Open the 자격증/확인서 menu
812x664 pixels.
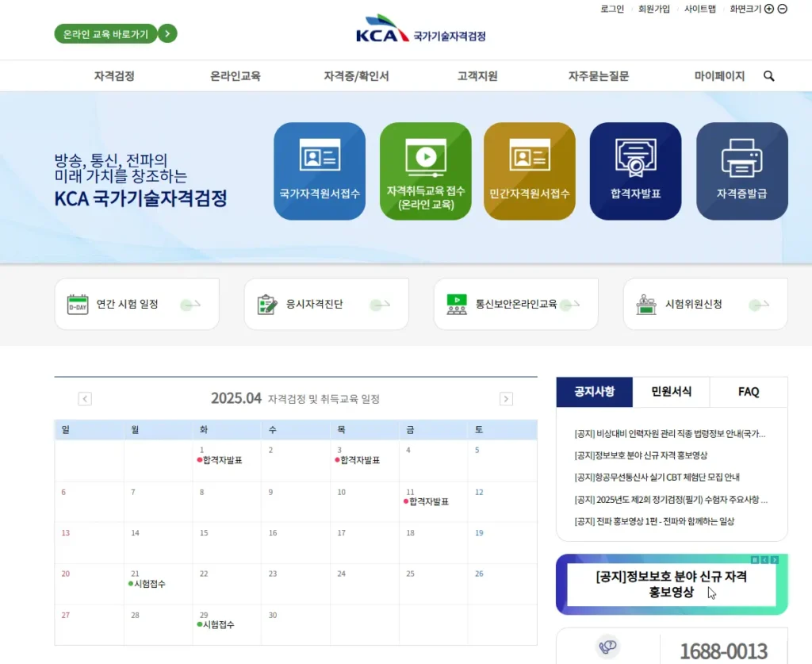356,76
